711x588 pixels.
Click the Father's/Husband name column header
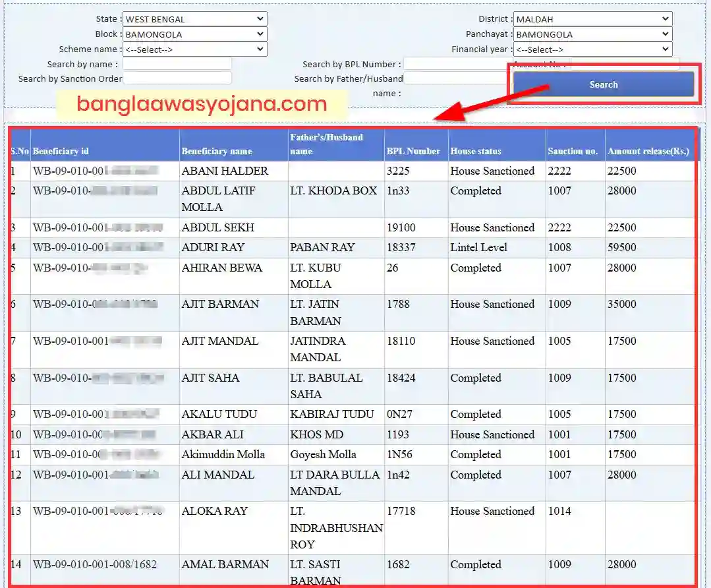(x=326, y=144)
